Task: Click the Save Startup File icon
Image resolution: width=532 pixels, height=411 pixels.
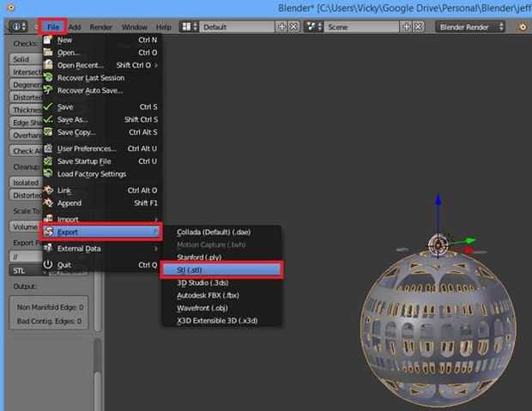Action: [x=48, y=160]
